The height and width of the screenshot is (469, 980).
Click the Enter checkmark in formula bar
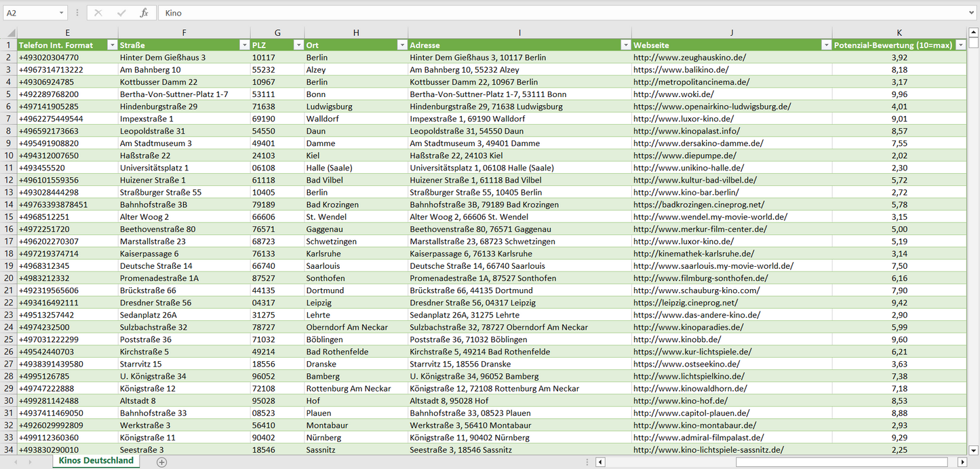[x=121, y=13]
